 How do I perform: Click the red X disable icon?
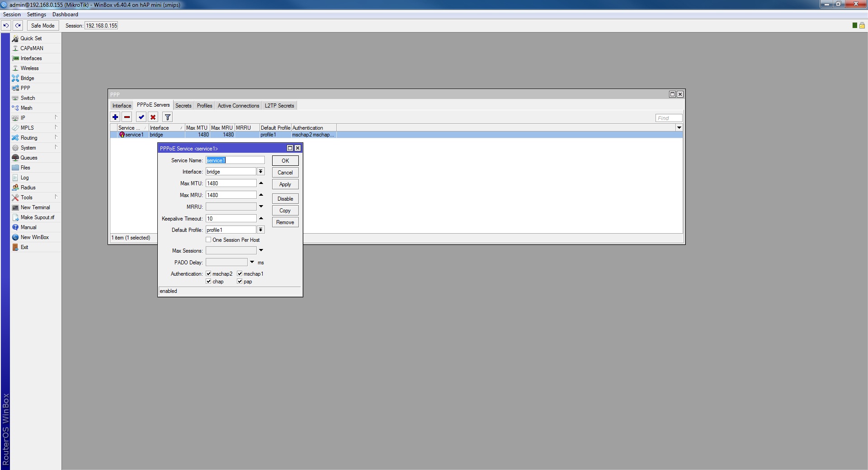[153, 117]
